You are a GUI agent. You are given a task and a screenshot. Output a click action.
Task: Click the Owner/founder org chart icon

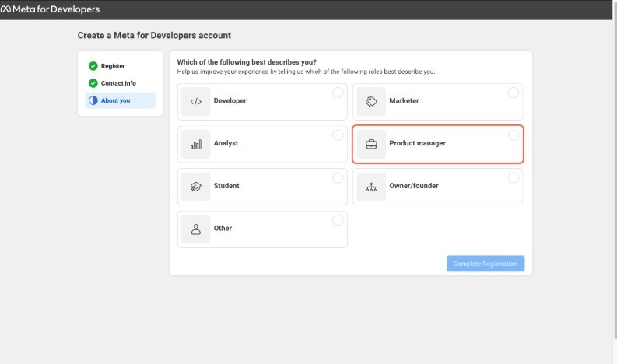[371, 187]
